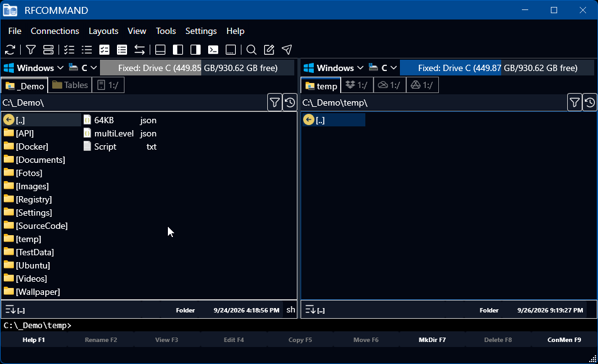Screen dimensions: 598x364
Task: Click the C:\_Demo\ path field
Action: pyautogui.click(x=134, y=102)
